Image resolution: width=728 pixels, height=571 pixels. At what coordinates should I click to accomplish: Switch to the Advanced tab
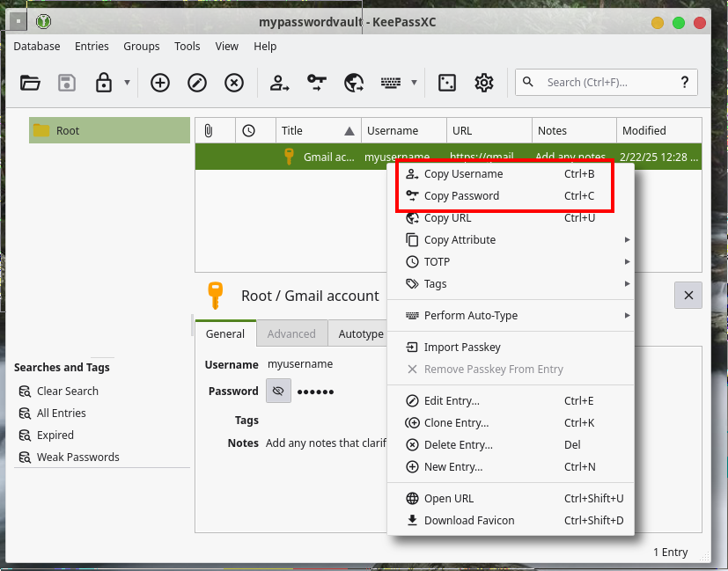click(291, 333)
